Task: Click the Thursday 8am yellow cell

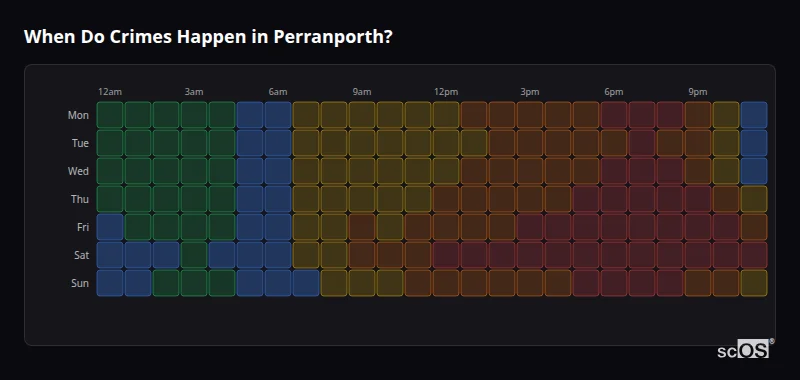Action: click(334, 199)
